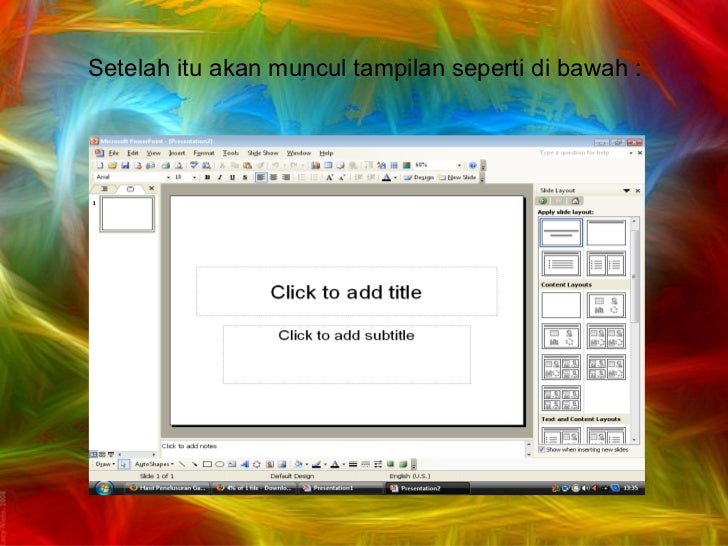
Task: Click the Windows Start orb
Action: click(104, 488)
